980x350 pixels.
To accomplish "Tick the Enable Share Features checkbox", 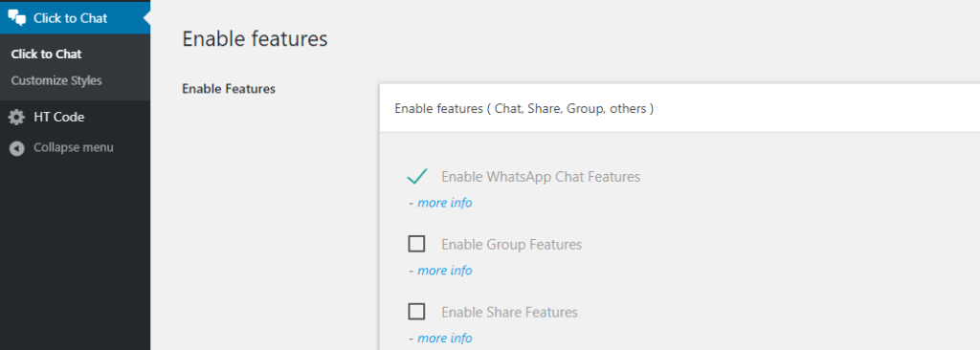I will tap(416, 311).
